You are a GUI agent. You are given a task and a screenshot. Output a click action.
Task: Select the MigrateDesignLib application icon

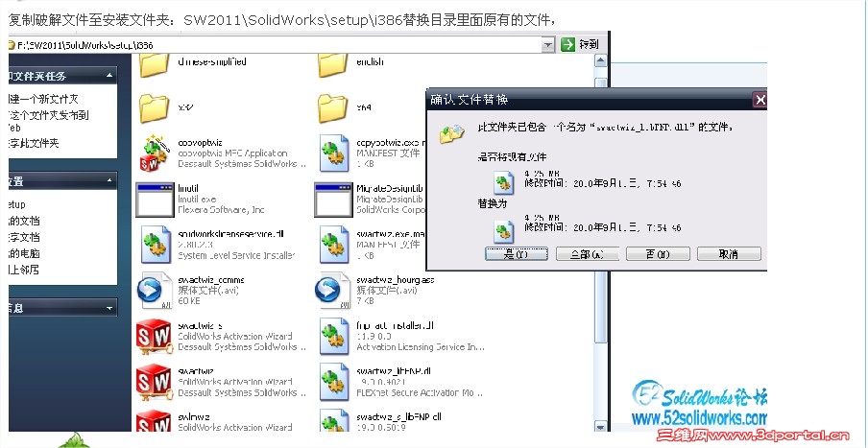point(333,200)
